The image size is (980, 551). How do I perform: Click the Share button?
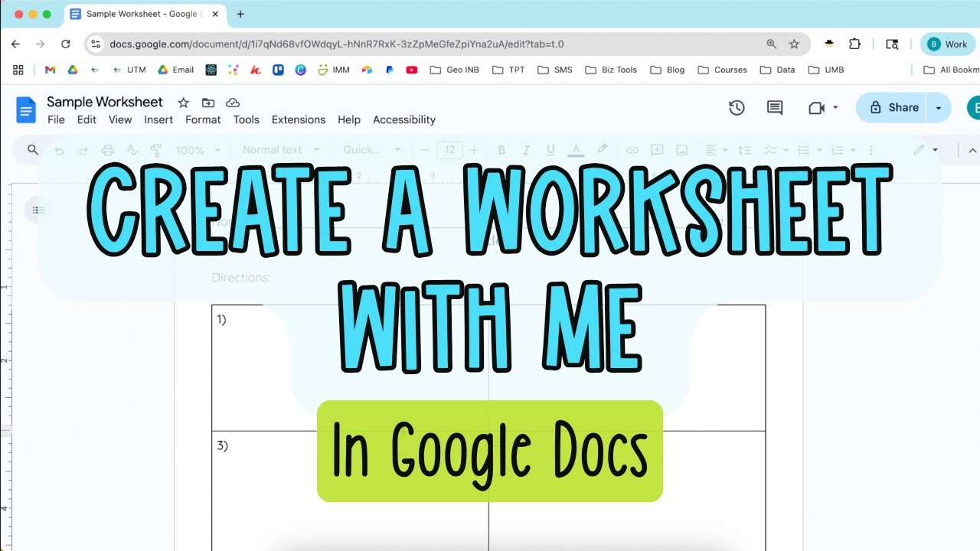892,108
